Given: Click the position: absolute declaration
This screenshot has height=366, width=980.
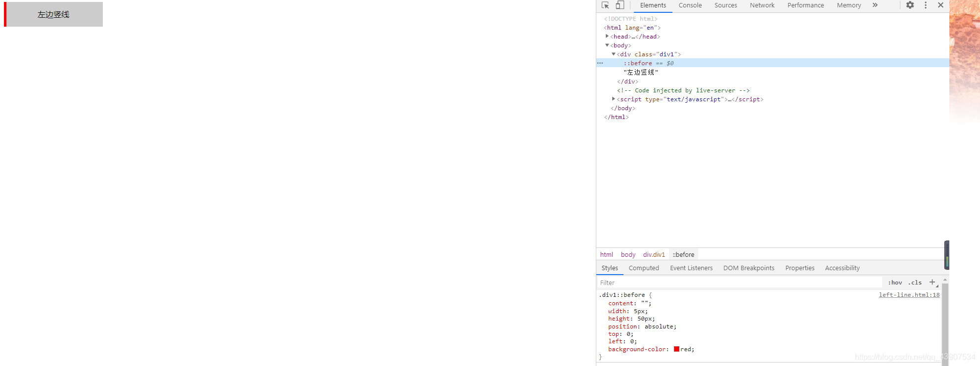Looking at the screenshot, I should pos(642,326).
